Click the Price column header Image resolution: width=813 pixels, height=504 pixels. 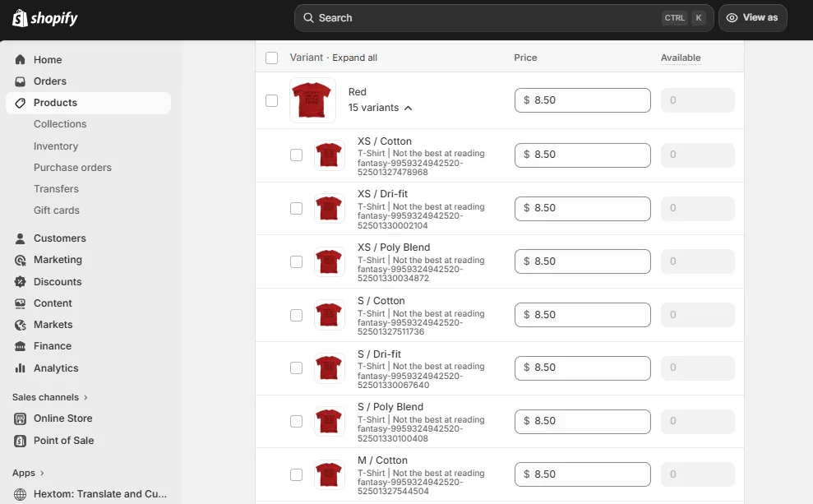pyautogui.click(x=525, y=58)
